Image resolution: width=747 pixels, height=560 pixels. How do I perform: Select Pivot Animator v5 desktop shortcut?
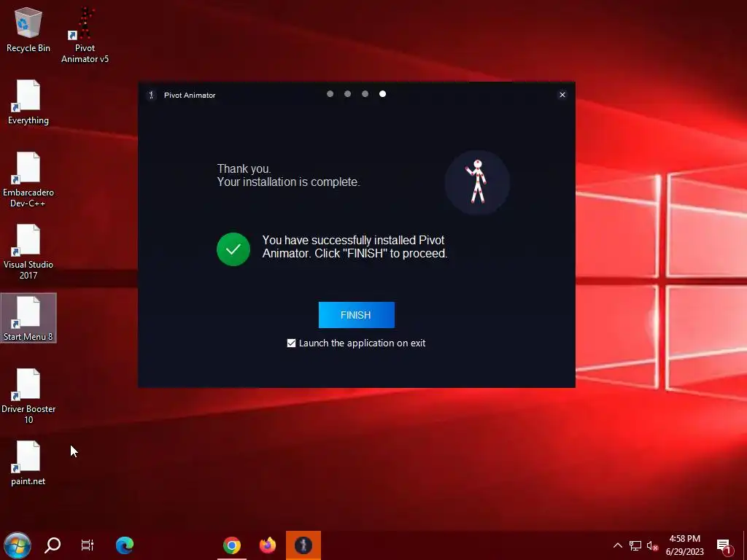85,35
